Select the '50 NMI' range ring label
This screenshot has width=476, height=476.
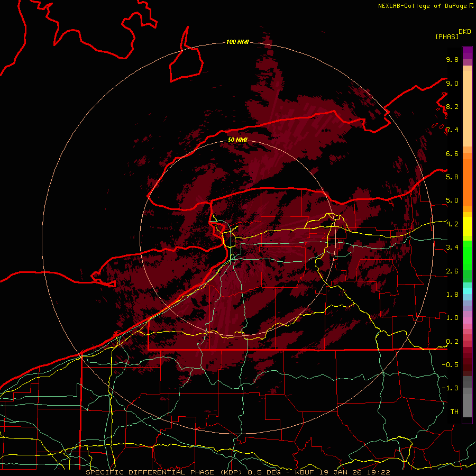[237, 140]
